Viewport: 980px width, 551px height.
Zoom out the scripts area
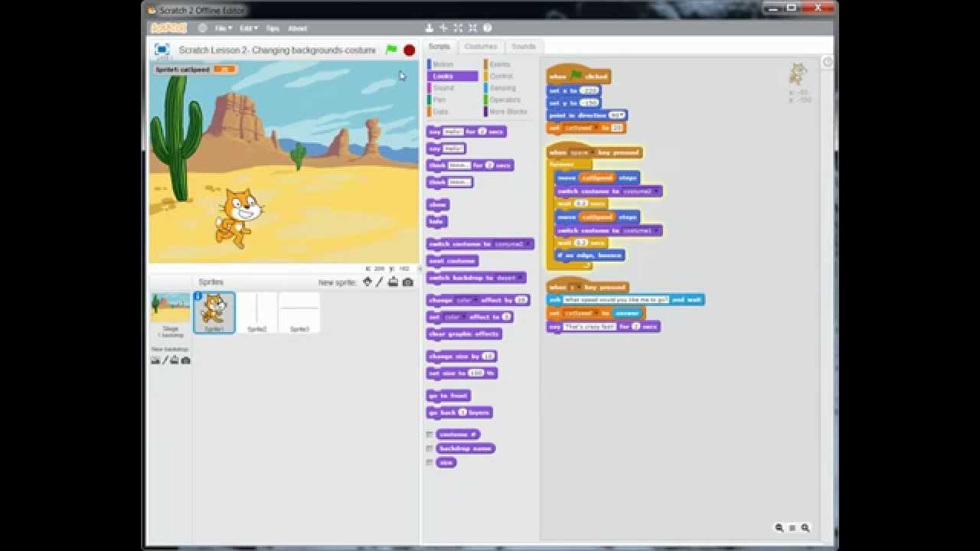(x=779, y=528)
